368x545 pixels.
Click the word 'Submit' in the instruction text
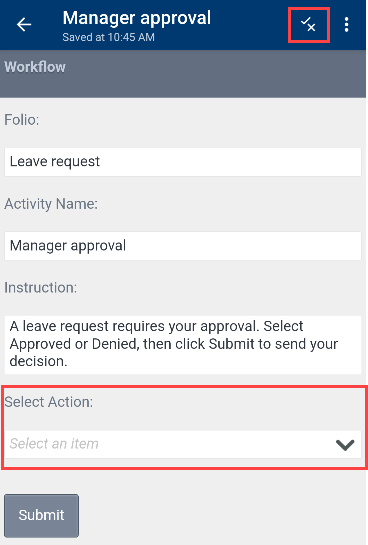coord(231,344)
